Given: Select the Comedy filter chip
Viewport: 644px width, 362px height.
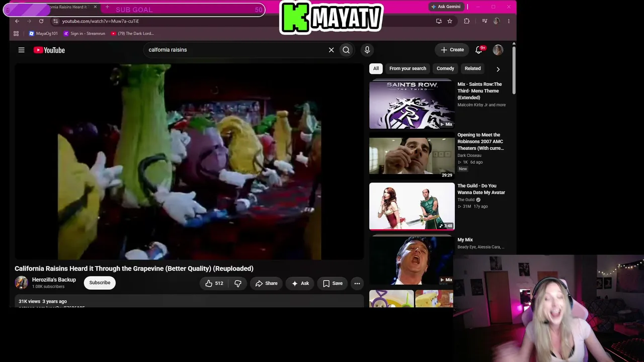Looking at the screenshot, I should pos(445,68).
